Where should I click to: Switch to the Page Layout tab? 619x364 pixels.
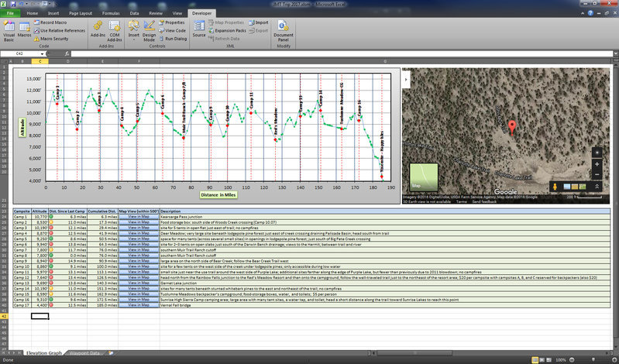pyautogui.click(x=81, y=13)
